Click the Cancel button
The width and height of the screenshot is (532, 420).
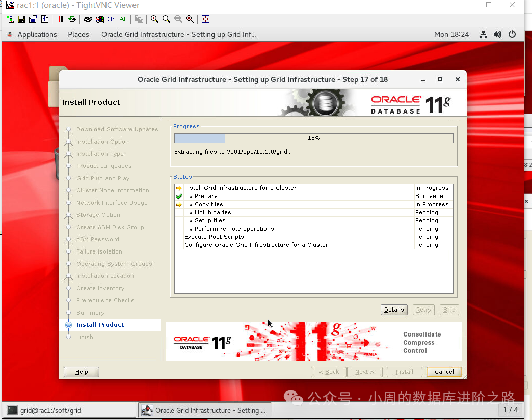[444, 372]
